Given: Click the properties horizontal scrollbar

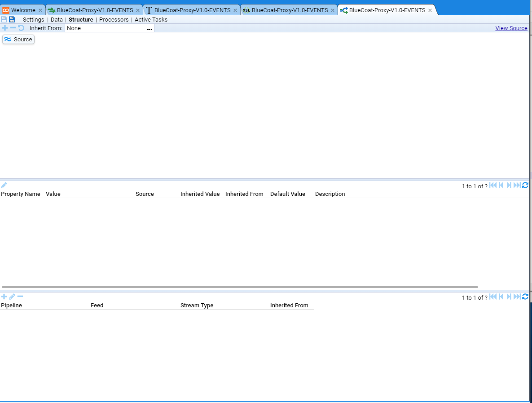Looking at the screenshot, I should (240, 287).
